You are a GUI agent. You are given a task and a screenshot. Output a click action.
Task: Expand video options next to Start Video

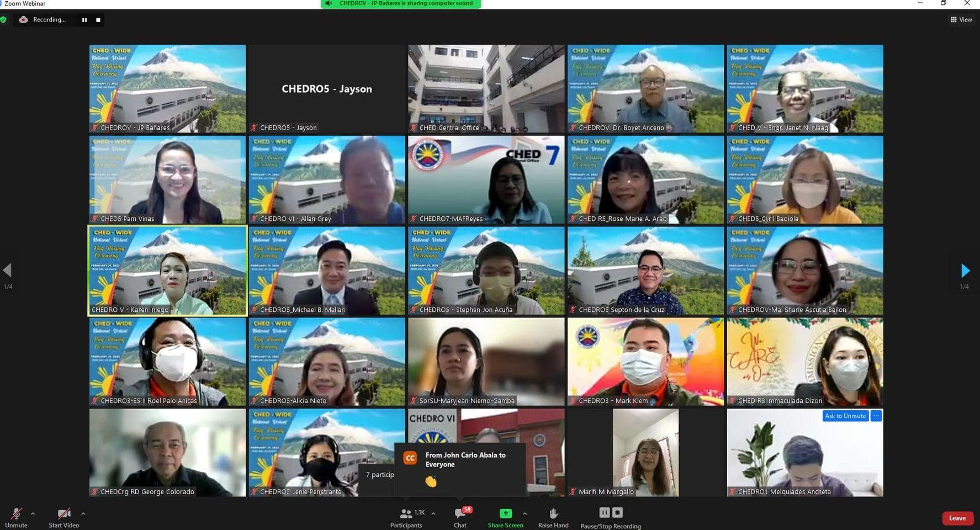pos(83,513)
